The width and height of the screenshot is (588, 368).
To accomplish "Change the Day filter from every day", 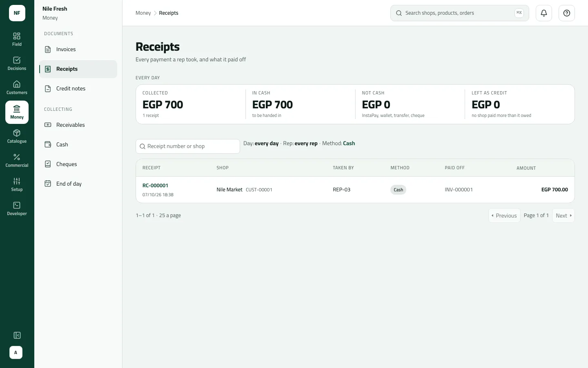I will click(266, 144).
